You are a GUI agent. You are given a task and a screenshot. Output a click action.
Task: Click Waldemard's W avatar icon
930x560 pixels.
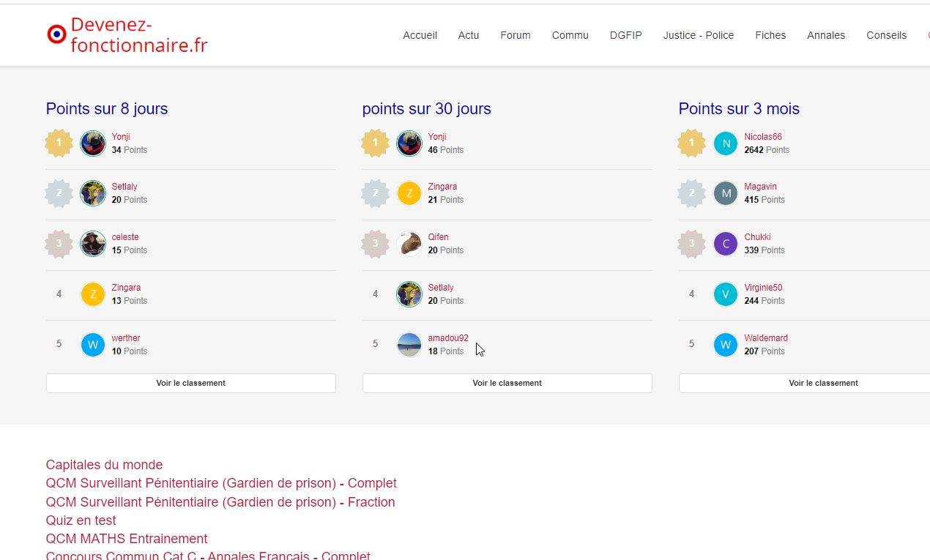726,345
